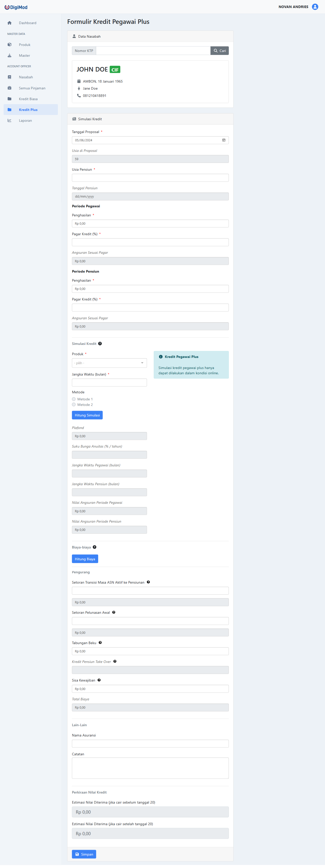
Task: Click the help icon next to Sisa Kewajiban
Action: pyautogui.click(x=99, y=680)
